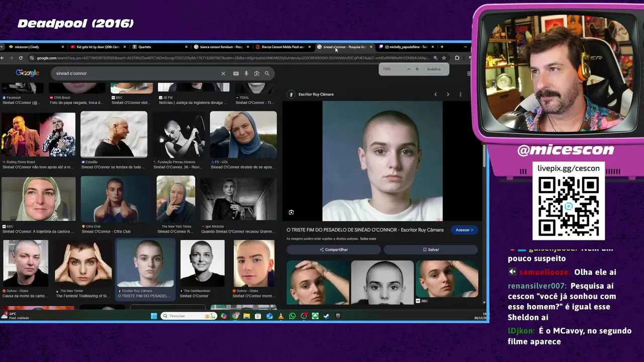Open File Explorer from the taskbar
The image size is (644, 362).
(247, 316)
